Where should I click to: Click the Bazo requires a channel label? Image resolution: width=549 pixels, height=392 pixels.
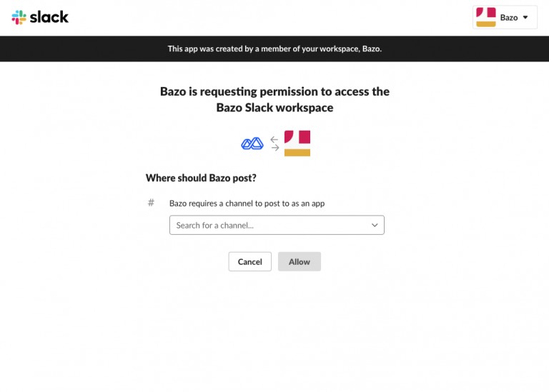[247, 203]
